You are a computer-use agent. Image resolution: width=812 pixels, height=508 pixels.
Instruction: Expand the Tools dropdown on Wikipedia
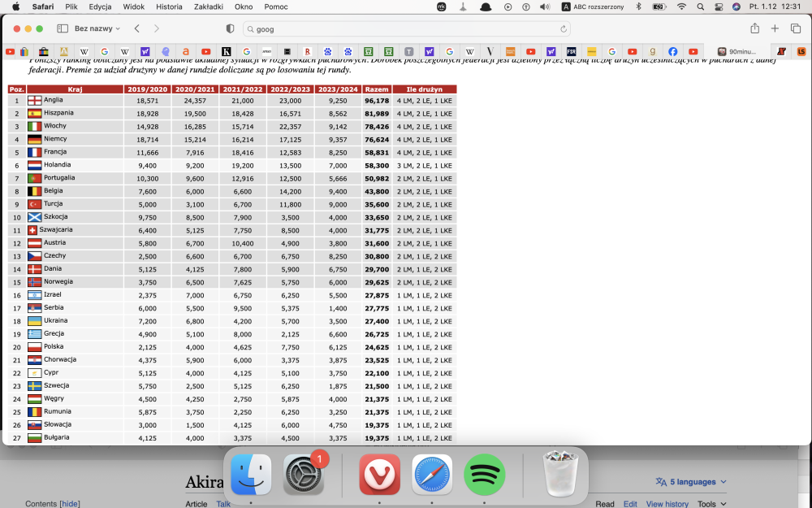pos(711,504)
